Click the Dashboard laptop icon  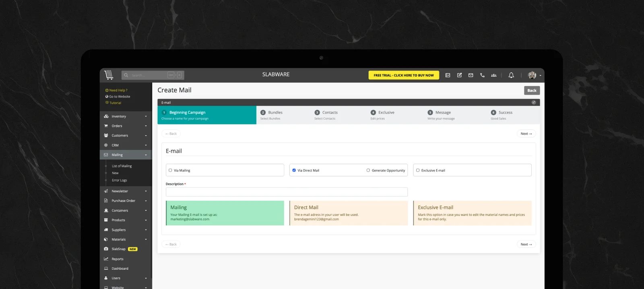[106, 268]
